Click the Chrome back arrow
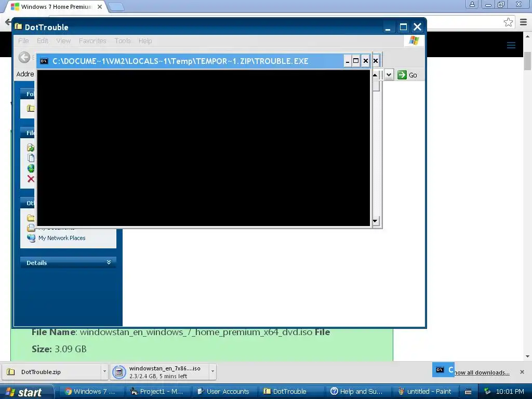The width and height of the screenshot is (532, 399). (8, 22)
